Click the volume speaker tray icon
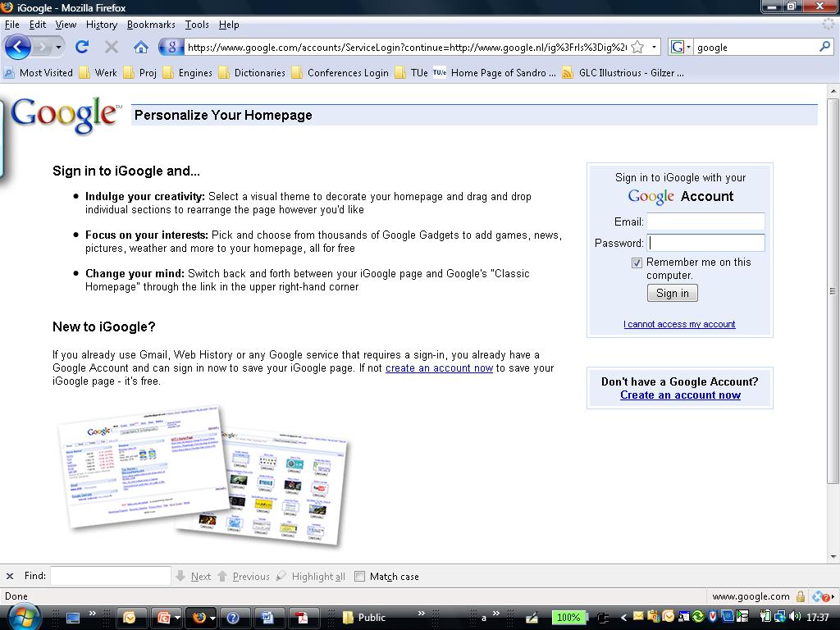 795,617
